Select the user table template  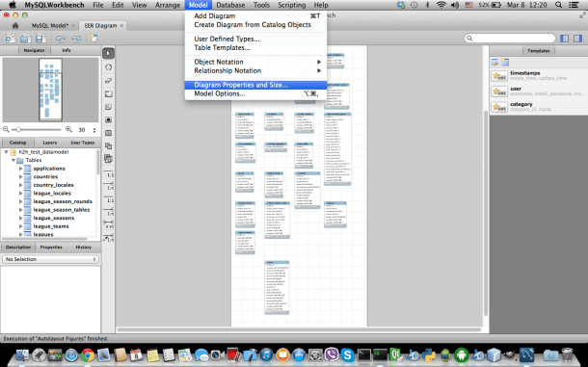pos(538,92)
